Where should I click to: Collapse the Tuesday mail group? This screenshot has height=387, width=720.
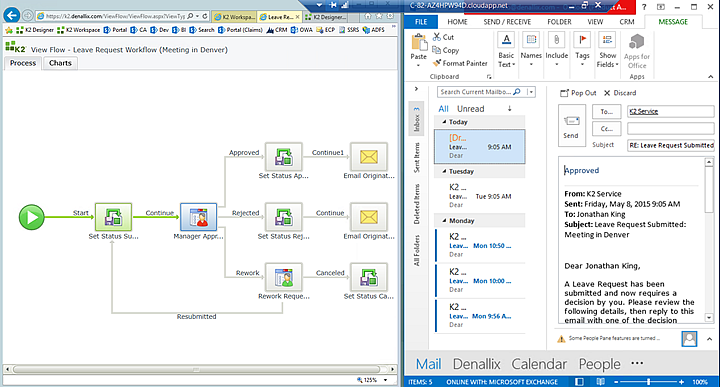point(444,171)
